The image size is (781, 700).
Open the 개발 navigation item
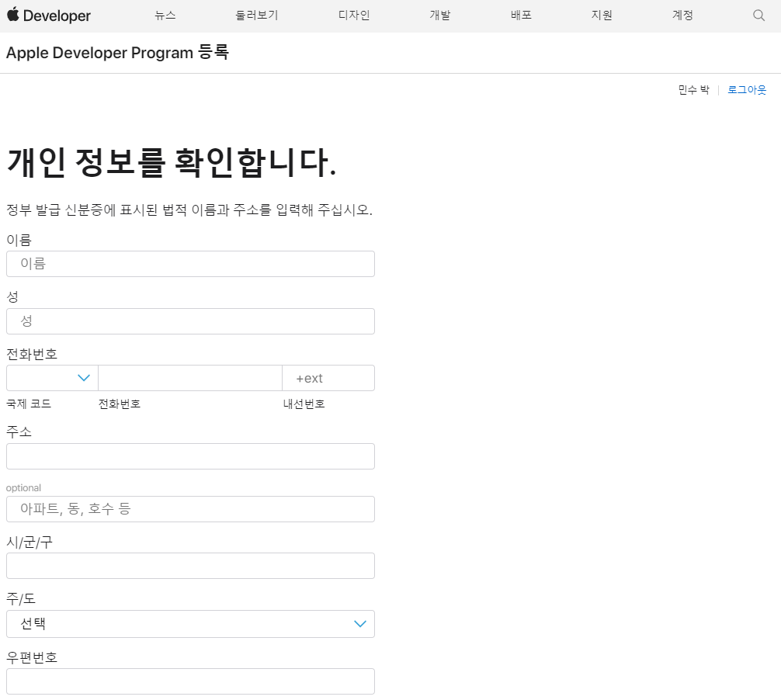tap(440, 16)
